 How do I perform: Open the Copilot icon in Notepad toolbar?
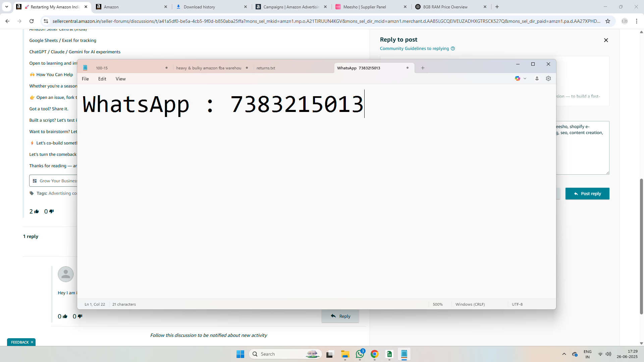tap(517, 78)
